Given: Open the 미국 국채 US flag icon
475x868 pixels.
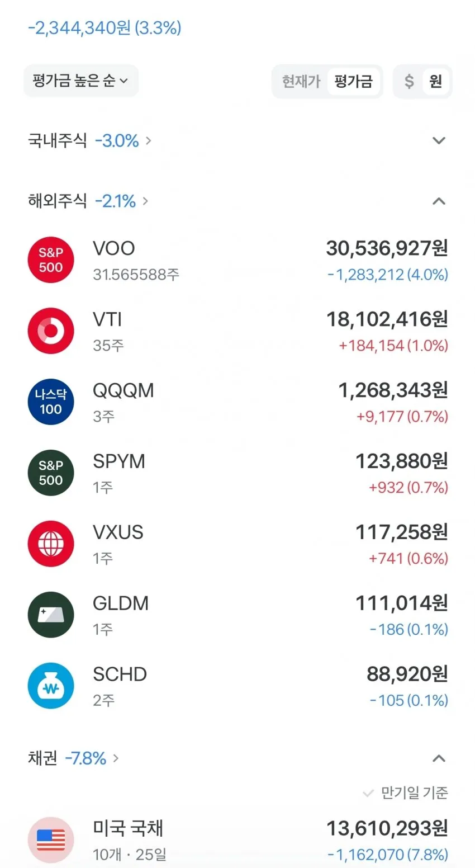Looking at the screenshot, I should pos(51,840).
